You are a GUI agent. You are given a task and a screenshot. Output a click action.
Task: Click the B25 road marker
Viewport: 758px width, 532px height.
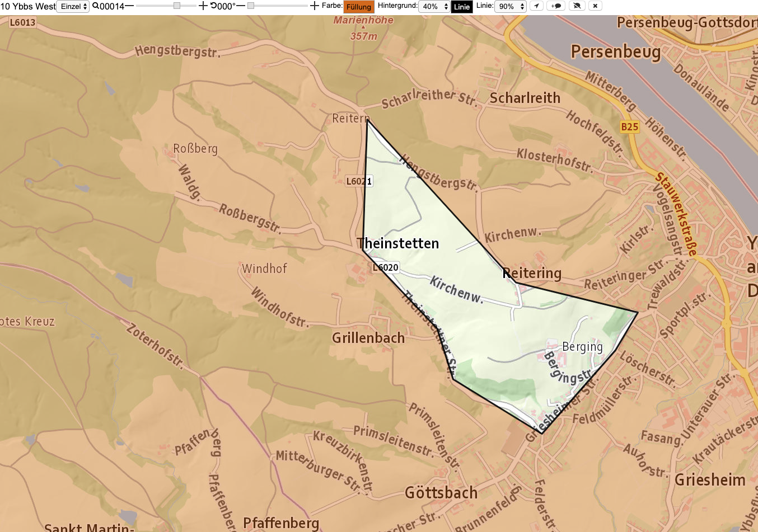click(630, 127)
